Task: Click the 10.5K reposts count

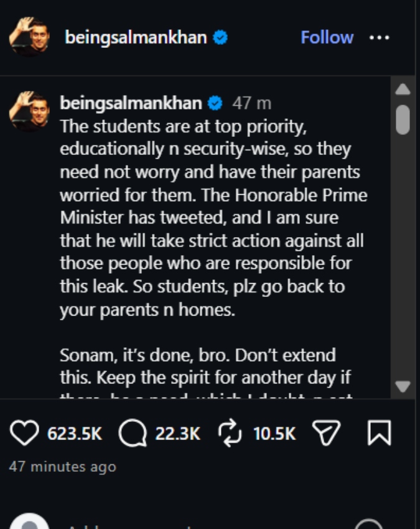Action: (274, 434)
